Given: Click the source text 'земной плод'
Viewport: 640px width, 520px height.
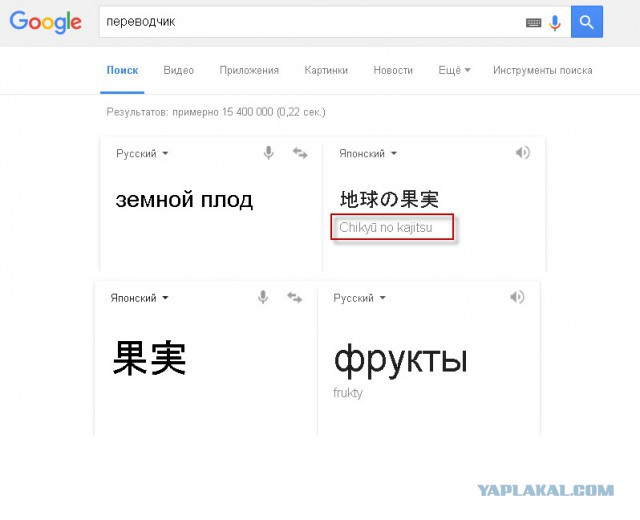Looking at the screenshot, I should tap(184, 200).
